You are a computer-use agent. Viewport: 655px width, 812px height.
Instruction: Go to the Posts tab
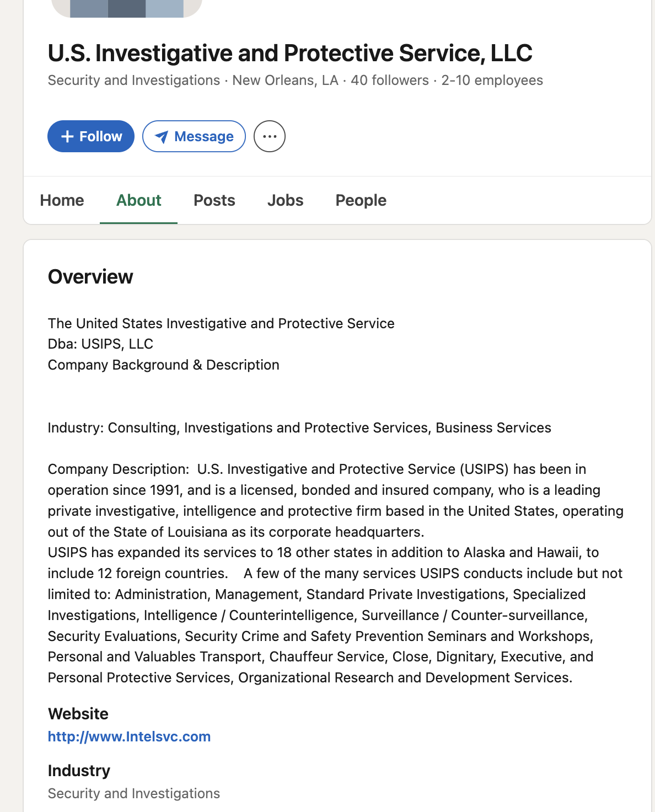[214, 200]
